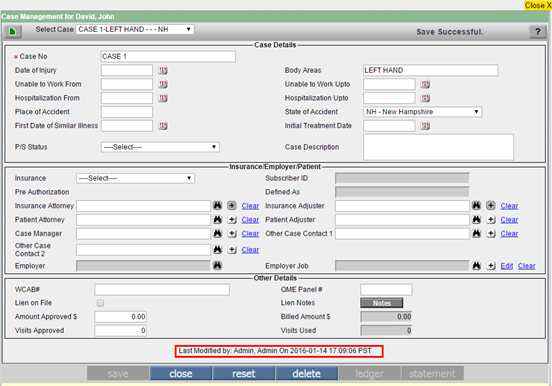
Task: Click Edit link for Employer Job
Action: click(x=507, y=266)
